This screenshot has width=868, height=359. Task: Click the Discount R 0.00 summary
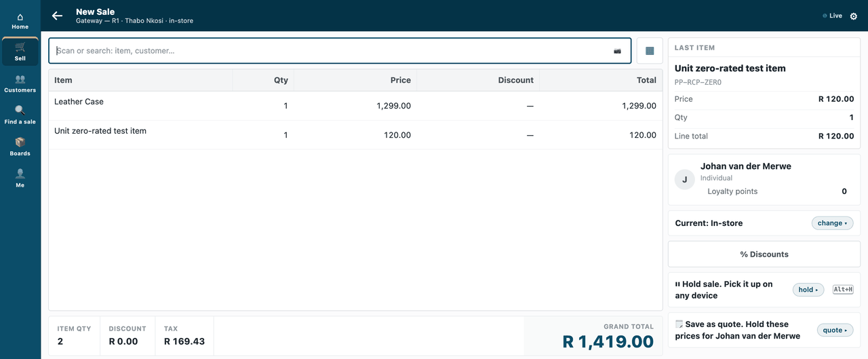(x=127, y=335)
